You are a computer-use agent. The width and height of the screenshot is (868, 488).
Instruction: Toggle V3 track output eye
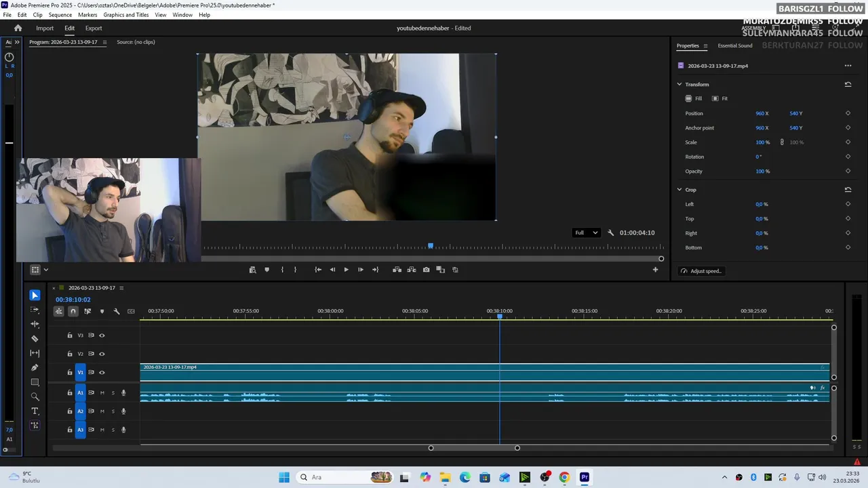(102, 335)
